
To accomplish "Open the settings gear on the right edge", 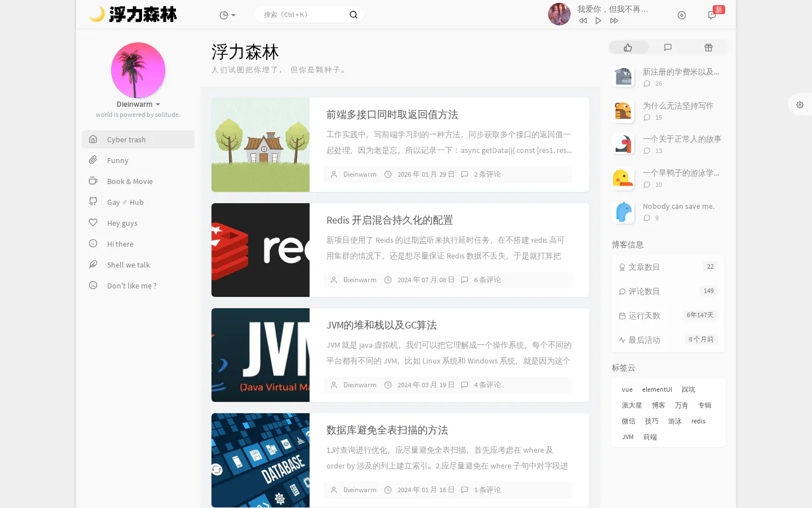I will pos(800,104).
